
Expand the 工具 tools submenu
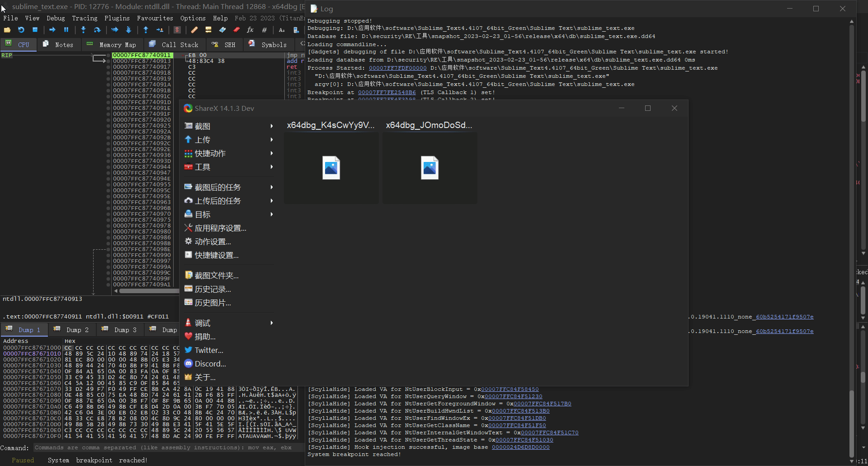[229, 167]
